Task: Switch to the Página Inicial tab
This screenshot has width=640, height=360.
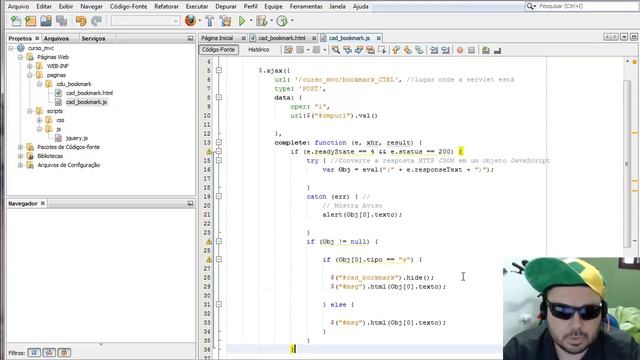Action: tap(217, 38)
